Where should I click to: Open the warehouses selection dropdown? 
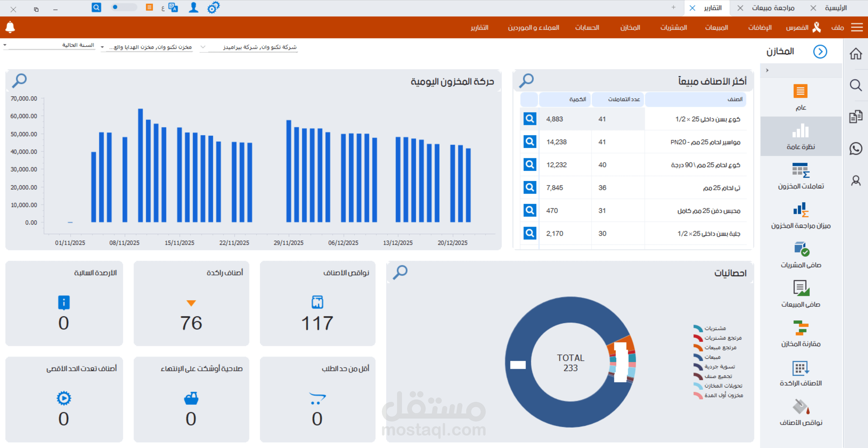(102, 47)
